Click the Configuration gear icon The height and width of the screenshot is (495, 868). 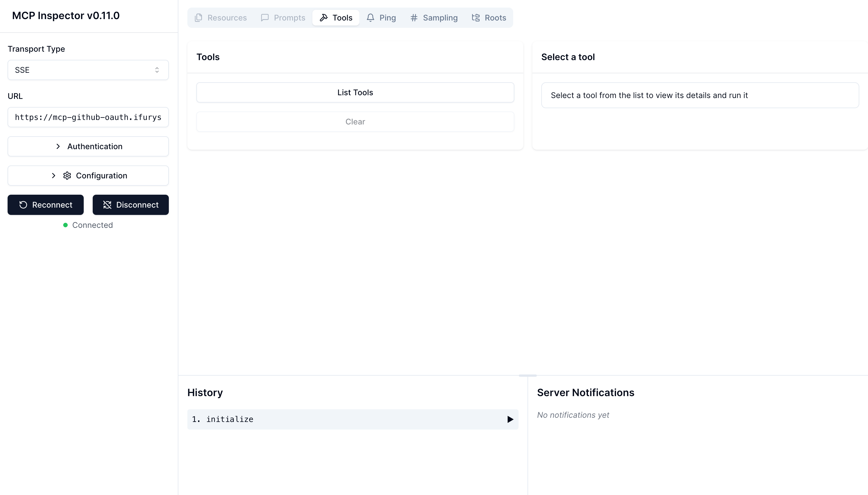point(67,176)
